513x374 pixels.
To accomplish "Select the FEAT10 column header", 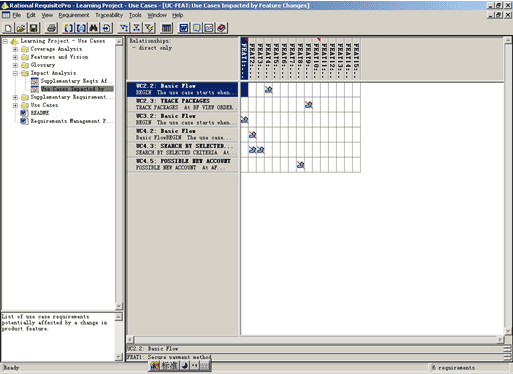I will (x=317, y=59).
